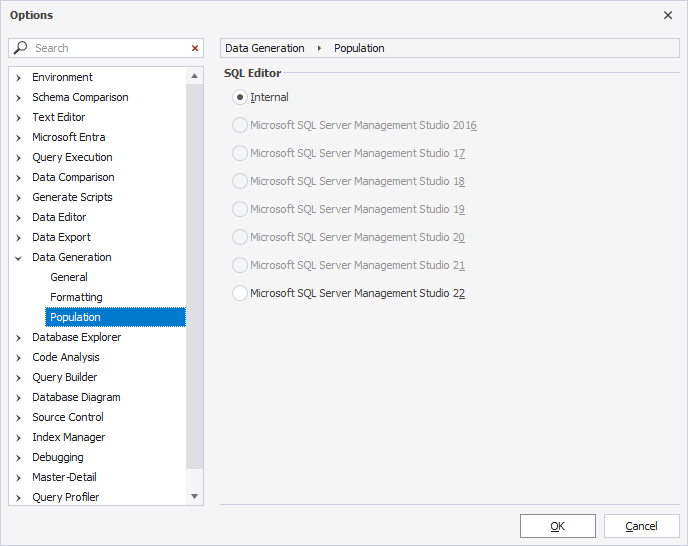Pick Management Studio 20 radio option
This screenshot has width=688, height=546.
click(x=240, y=237)
